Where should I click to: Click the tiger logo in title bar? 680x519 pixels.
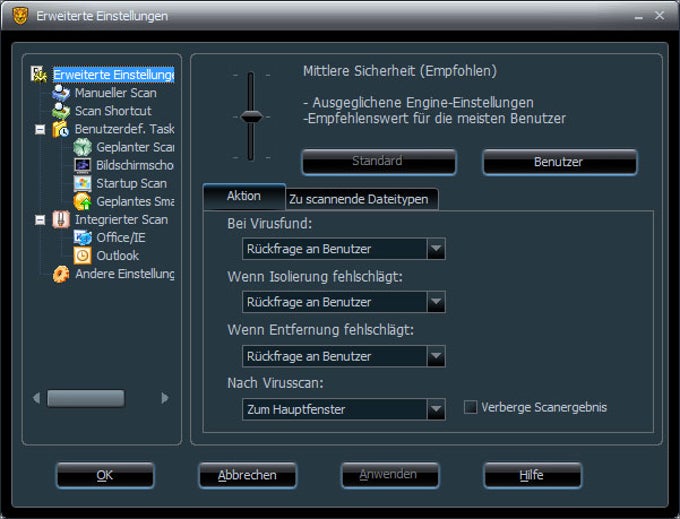coord(20,16)
